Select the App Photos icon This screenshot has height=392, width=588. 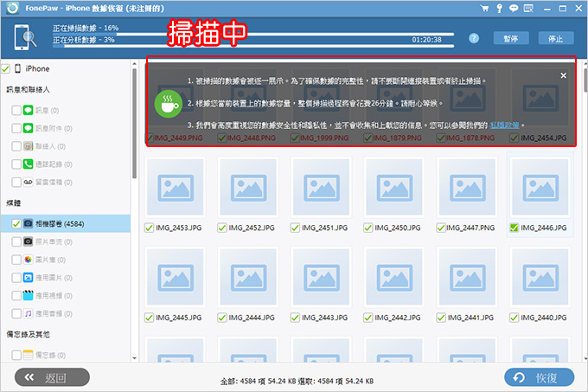pos(29,278)
